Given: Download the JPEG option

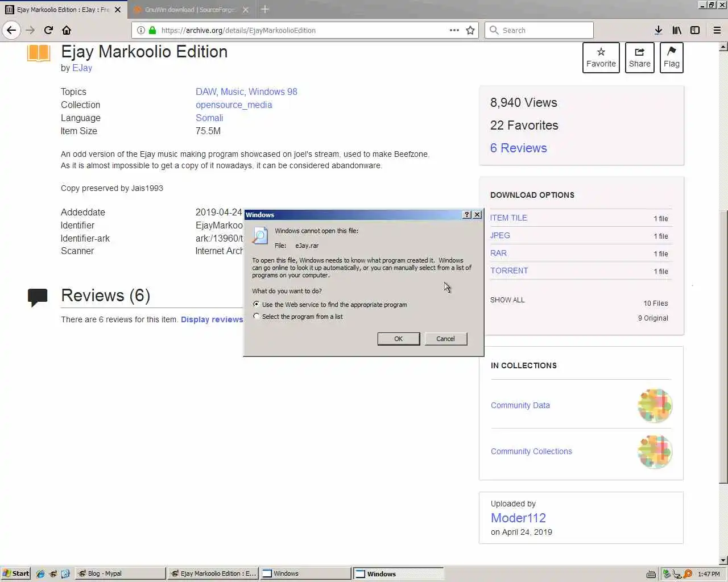Looking at the screenshot, I should [x=500, y=235].
